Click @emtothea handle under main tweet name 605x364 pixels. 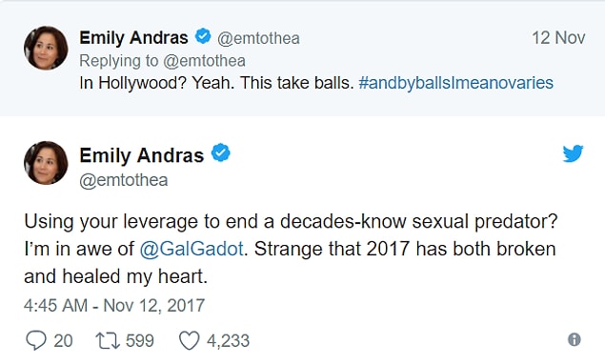124,180
